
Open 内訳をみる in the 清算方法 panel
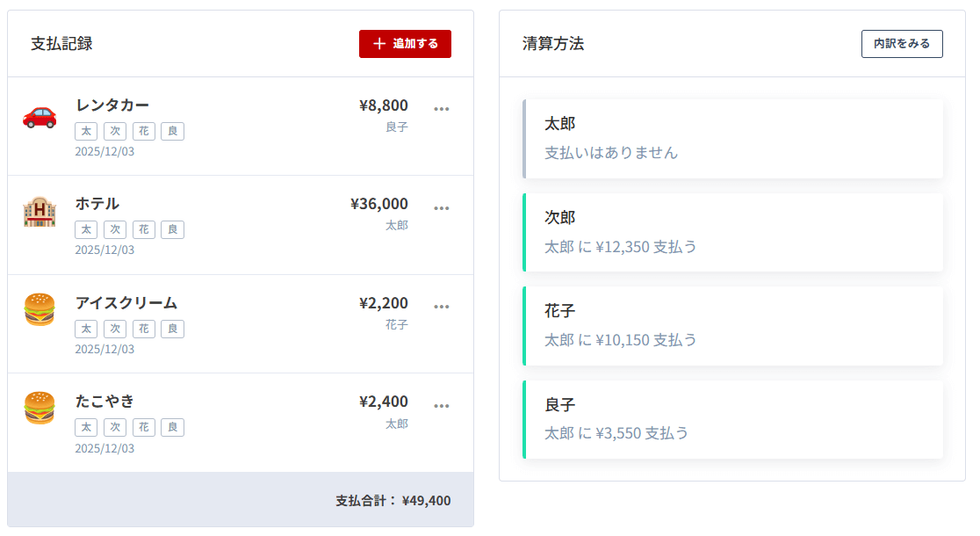click(902, 43)
